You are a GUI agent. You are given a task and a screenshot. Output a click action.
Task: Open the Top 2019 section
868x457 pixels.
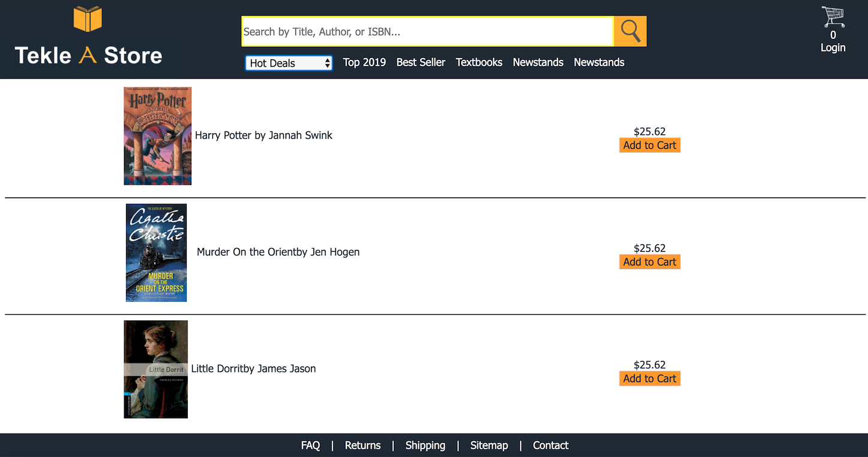click(364, 62)
